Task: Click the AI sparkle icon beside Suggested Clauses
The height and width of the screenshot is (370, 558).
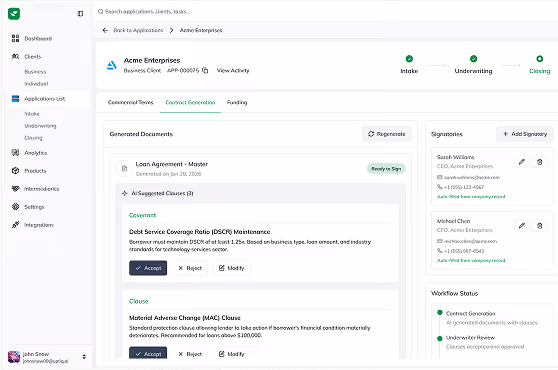Action: coord(125,194)
